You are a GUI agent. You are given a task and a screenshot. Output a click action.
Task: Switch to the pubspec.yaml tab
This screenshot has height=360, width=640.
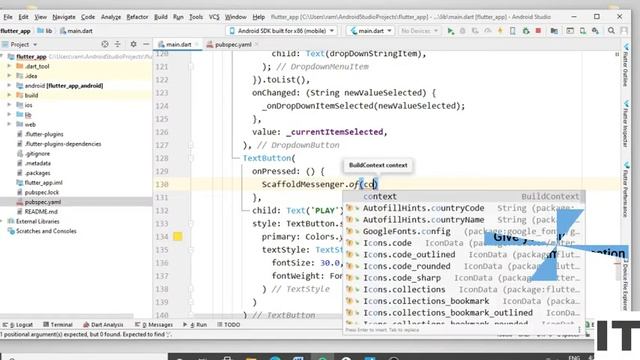233,44
